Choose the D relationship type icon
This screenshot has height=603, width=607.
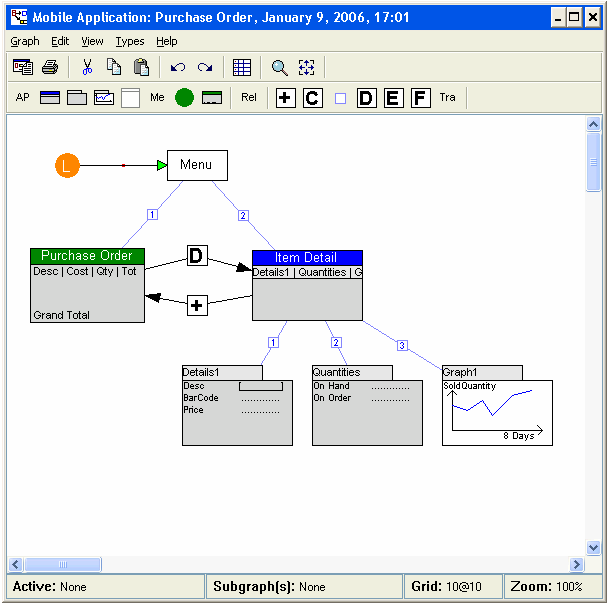tap(366, 97)
